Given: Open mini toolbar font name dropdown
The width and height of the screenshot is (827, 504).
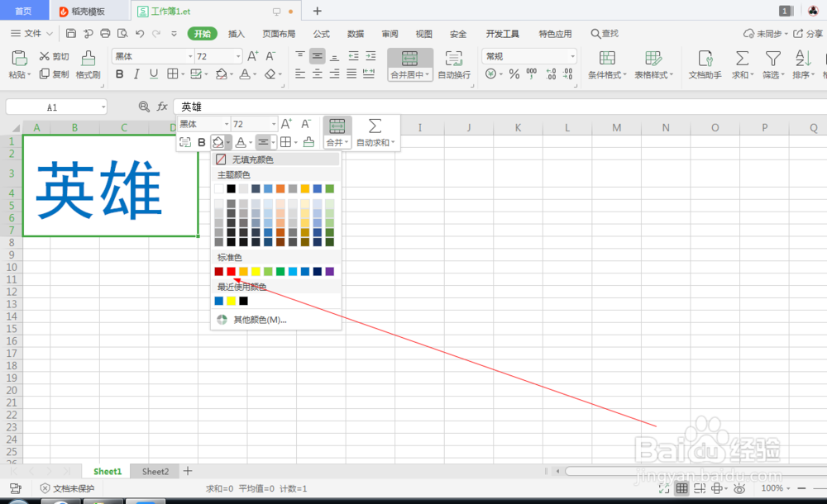Looking at the screenshot, I should (227, 125).
